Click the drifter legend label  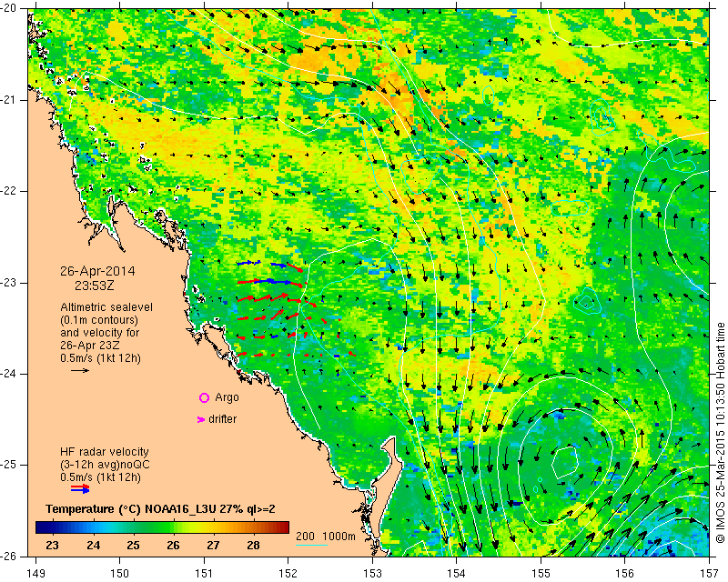coord(222,419)
